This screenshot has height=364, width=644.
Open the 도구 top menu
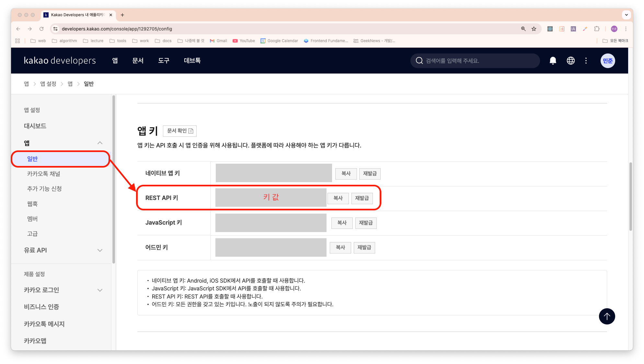(x=164, y=61)
